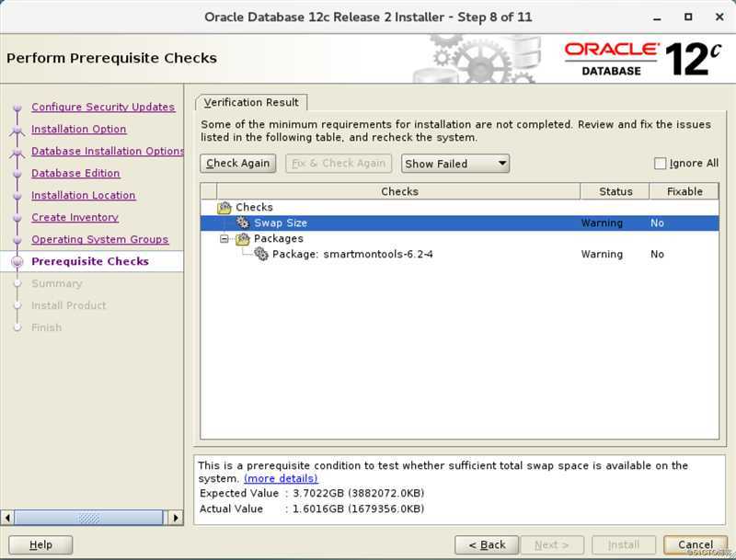Click the Summary step label

click(x=57, y=283)
